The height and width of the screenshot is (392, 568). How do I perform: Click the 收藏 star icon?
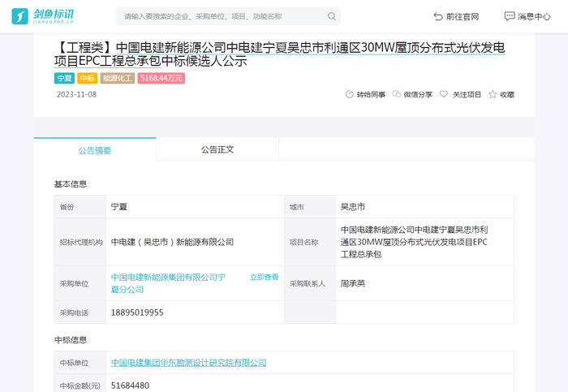(x=493, y=94)
